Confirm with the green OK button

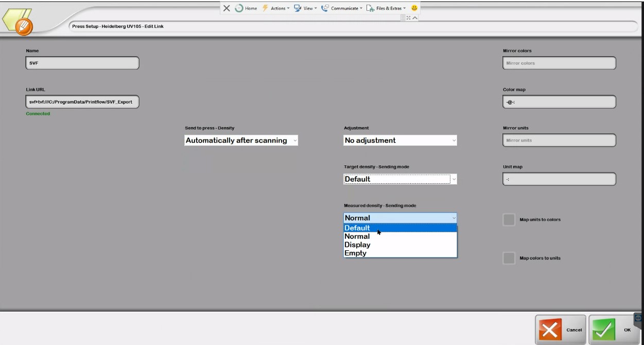point(614,330)
